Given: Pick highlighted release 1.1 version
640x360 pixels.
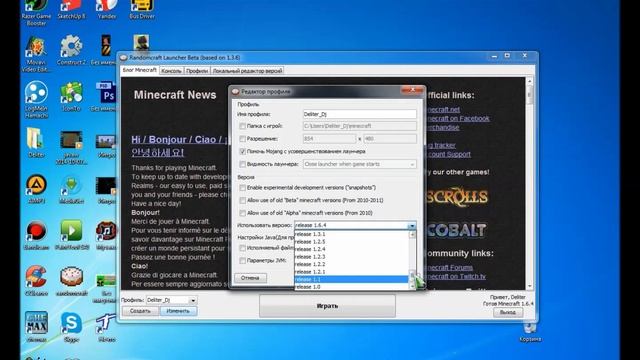Looking at the screenshot, I should 351,279.
